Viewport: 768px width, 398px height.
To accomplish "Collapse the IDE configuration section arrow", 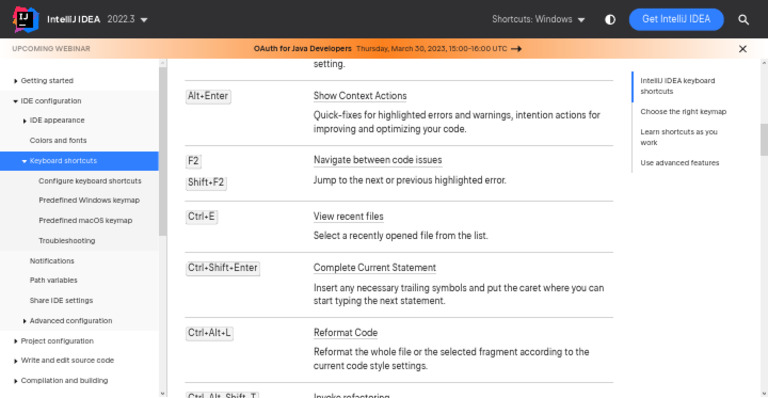I will (x=15, y=101).
